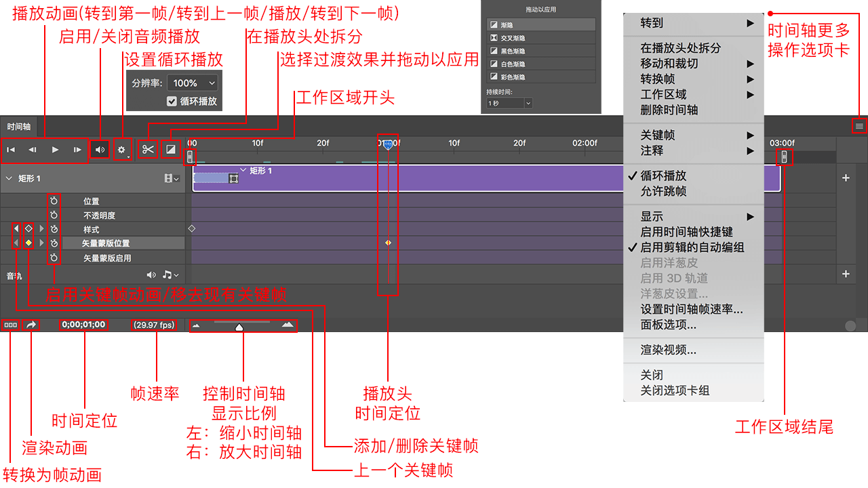868x488 pixels.
Task: Add a new track with the plus icon beside 矩形 1
Action: [846, 178]
